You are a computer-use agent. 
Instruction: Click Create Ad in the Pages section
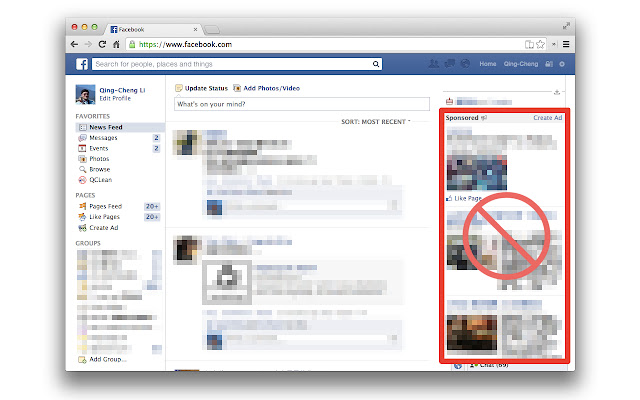tap(104, 228)
